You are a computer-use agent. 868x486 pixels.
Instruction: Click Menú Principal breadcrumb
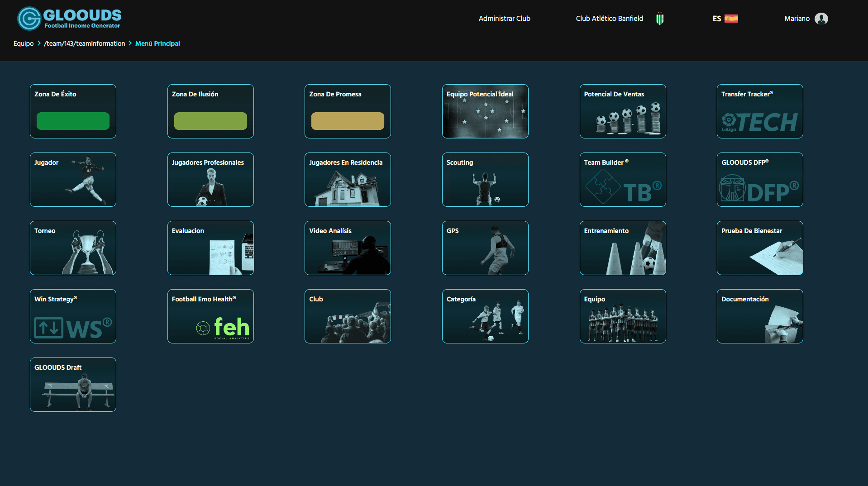tap(157, 43)
